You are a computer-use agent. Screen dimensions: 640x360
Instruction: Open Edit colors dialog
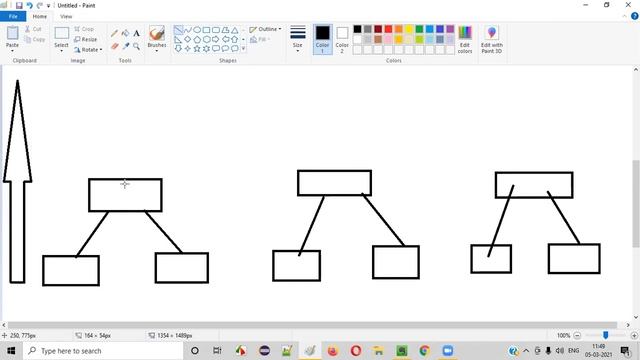[465, 39]
